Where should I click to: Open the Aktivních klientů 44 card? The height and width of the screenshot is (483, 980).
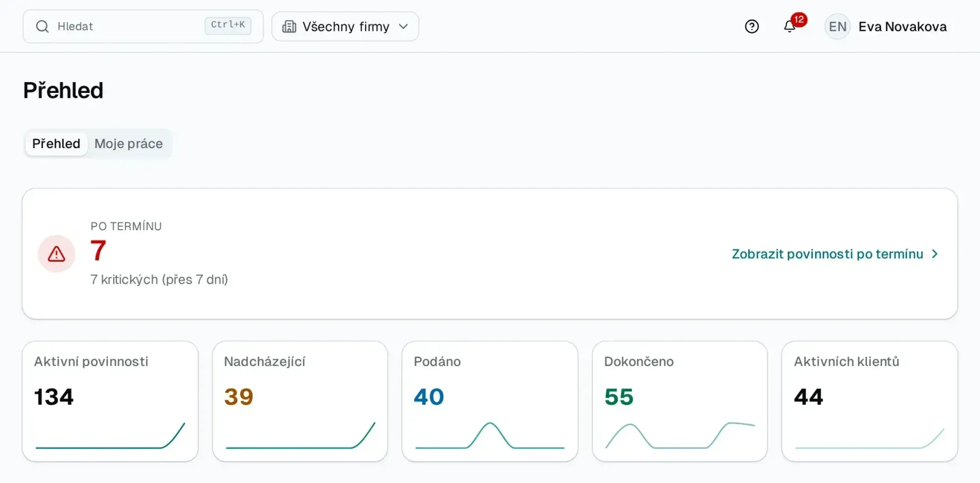870,401
